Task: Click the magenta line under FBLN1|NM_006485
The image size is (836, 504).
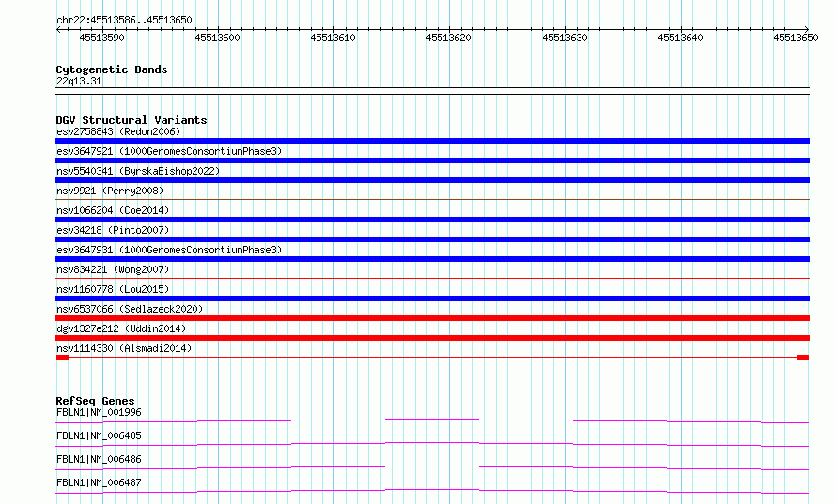Action: pyautogui.click(x=432, y=444)
